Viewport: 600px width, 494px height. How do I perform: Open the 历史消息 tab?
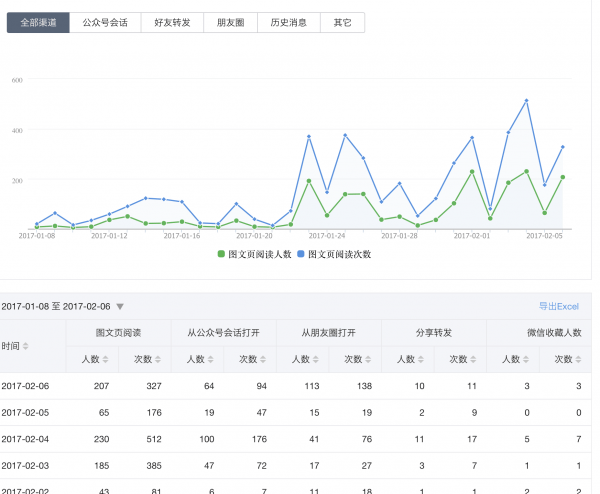(289, 23)
